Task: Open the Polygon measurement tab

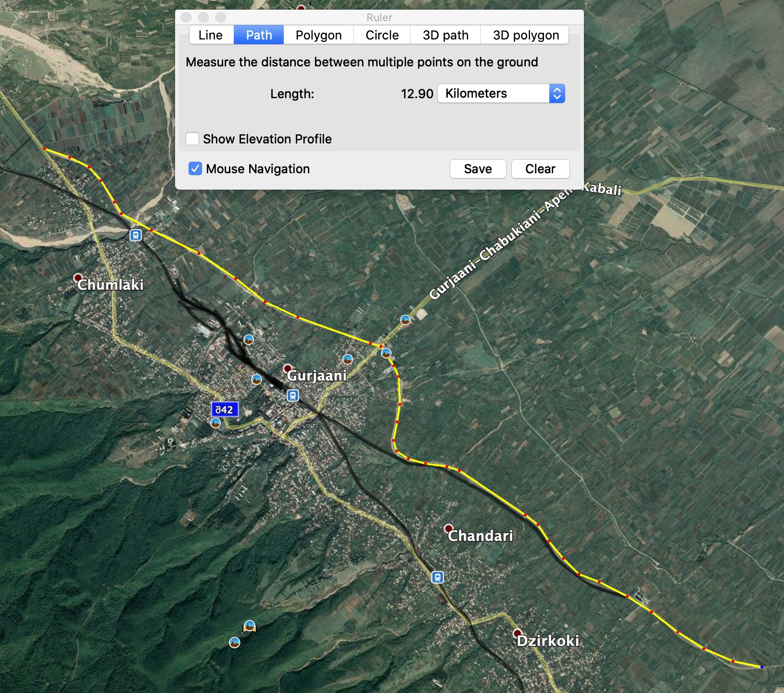Action: (x=318, y=35)
